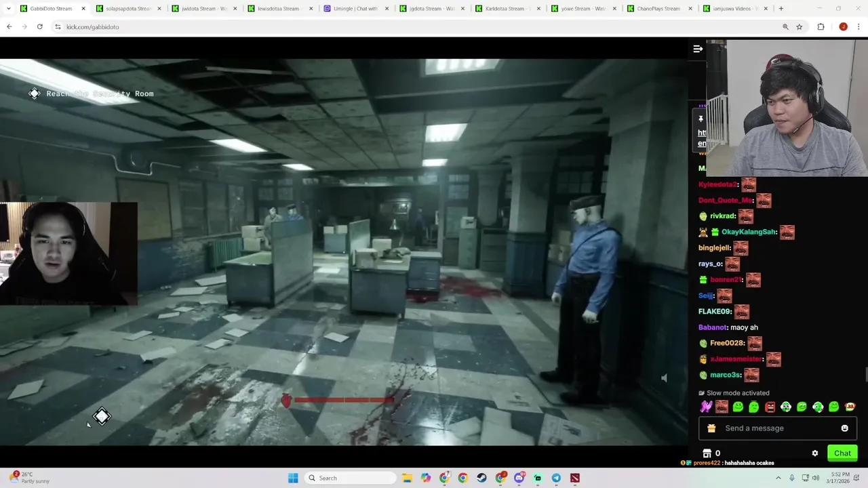
Task: Show hidden system tray icons chevron
Action: click(x=778, y=478)
